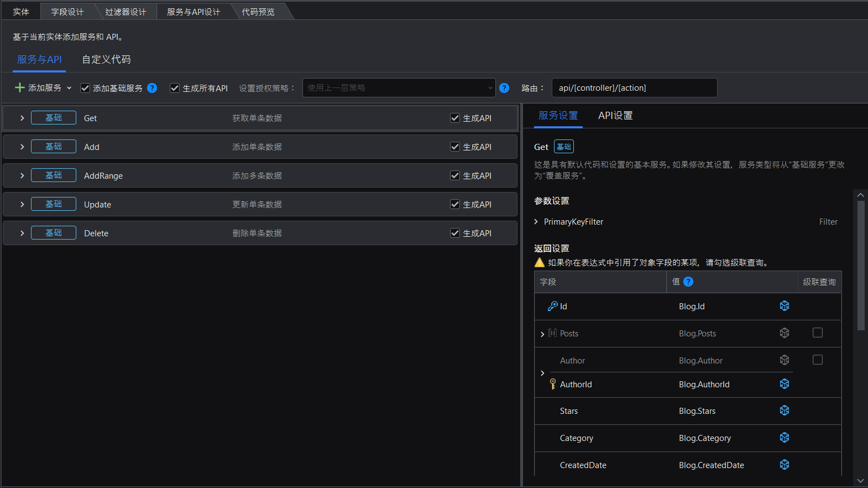Uncheck 生成API for Add service

pos(455,147)
